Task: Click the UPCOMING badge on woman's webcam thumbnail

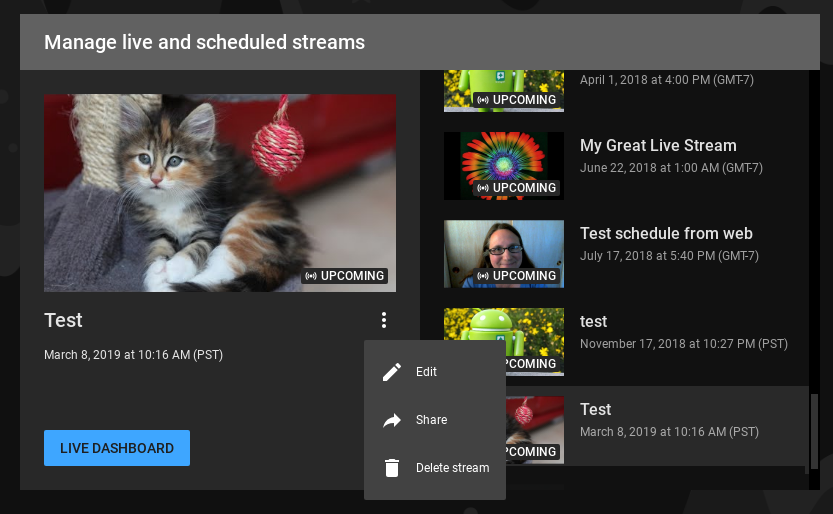Action: tap(516, 276)
